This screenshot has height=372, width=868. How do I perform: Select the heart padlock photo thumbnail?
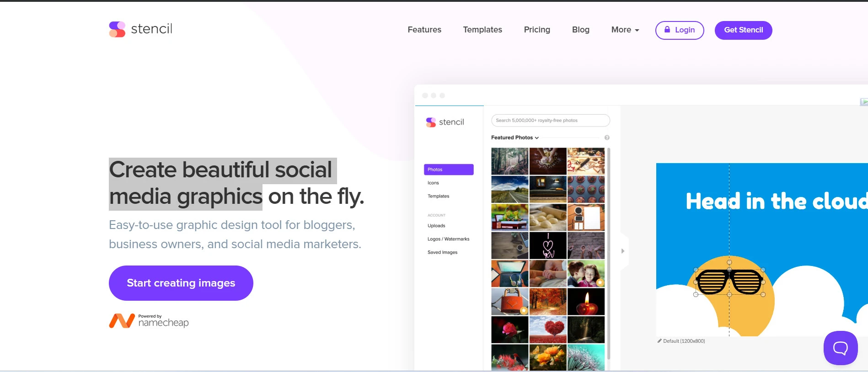[509, 302]
